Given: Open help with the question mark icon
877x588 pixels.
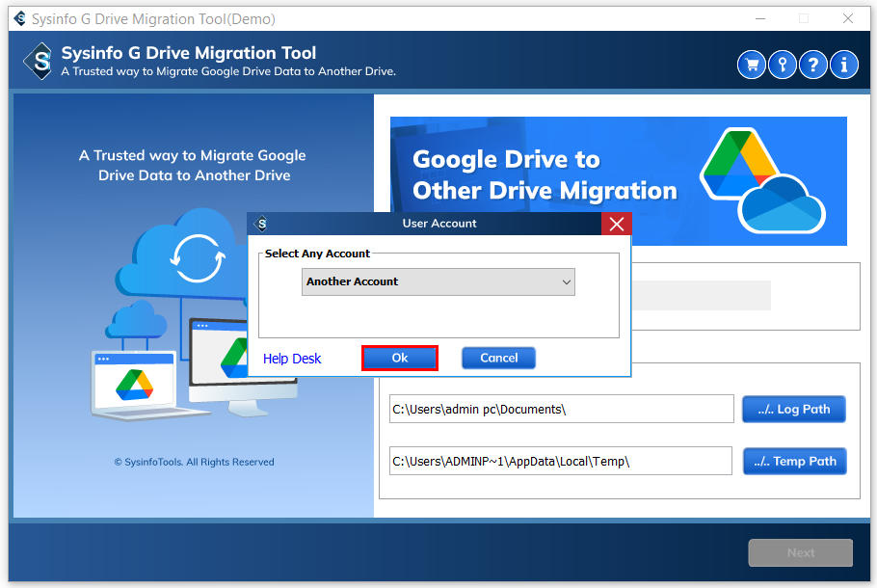Looking at the screenshot, I should tap(813, 65).
